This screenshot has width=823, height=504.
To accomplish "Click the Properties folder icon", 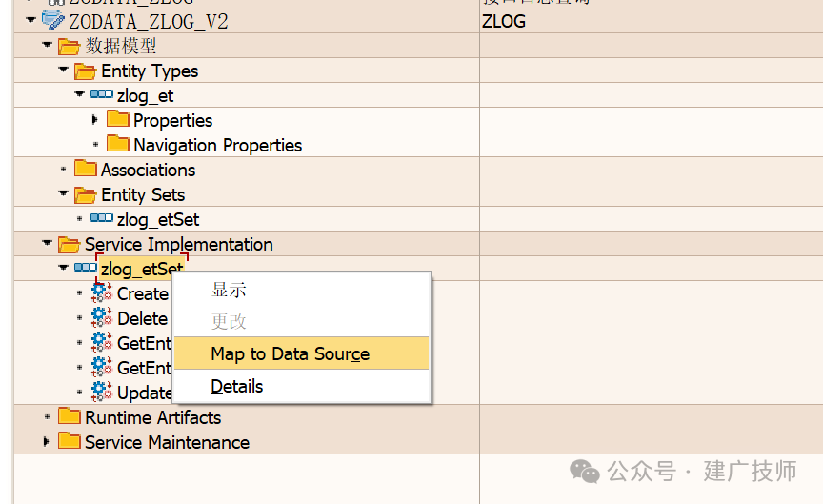I will [x=118, y=119].
